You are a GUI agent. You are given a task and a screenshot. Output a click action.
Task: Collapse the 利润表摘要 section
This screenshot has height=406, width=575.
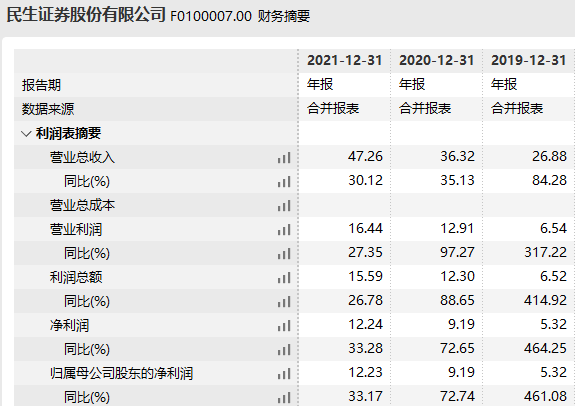pyautogui.click(x=26, y=134)
